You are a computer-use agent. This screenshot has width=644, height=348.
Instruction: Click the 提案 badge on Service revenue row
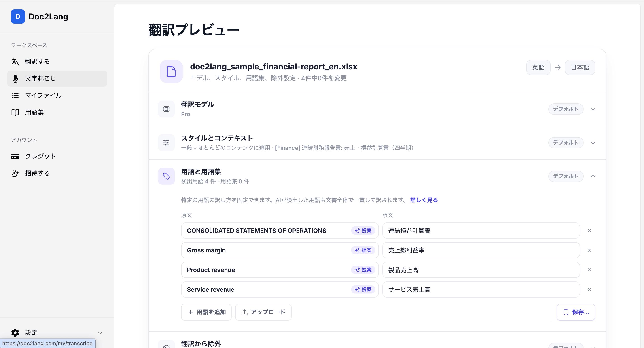pos(363,289)
